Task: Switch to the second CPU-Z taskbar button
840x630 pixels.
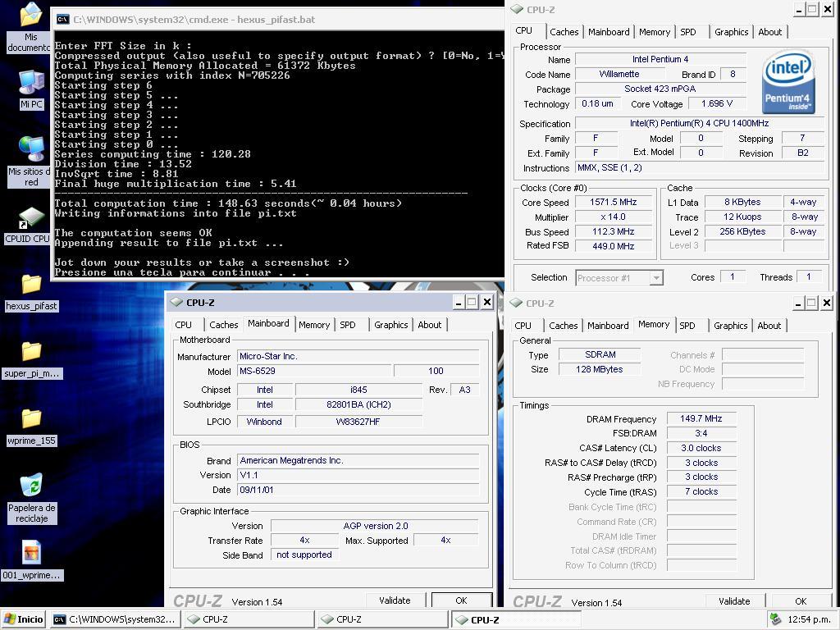Action: [383, 619]
